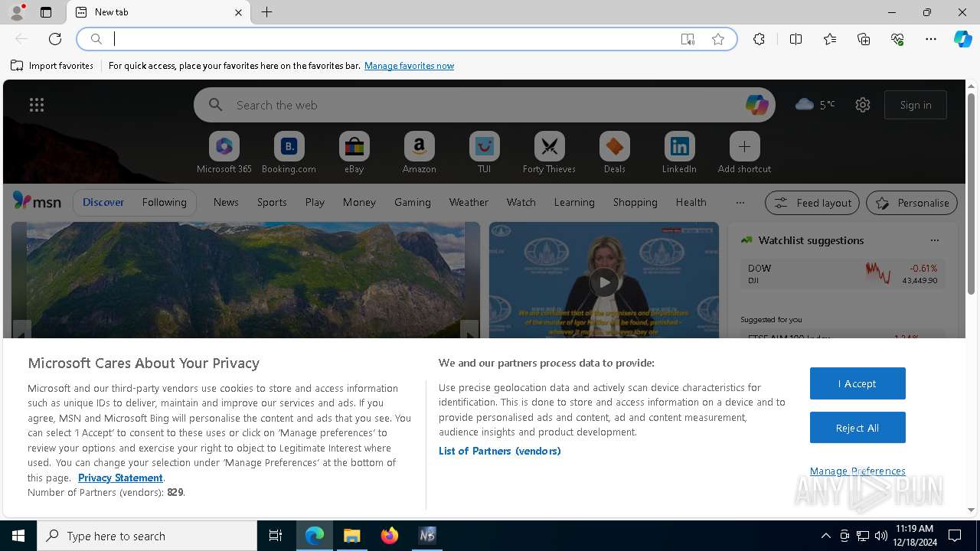Open immersive reader icon in address bar
This screenshot has height=551, width=980.
pos(688,39)
